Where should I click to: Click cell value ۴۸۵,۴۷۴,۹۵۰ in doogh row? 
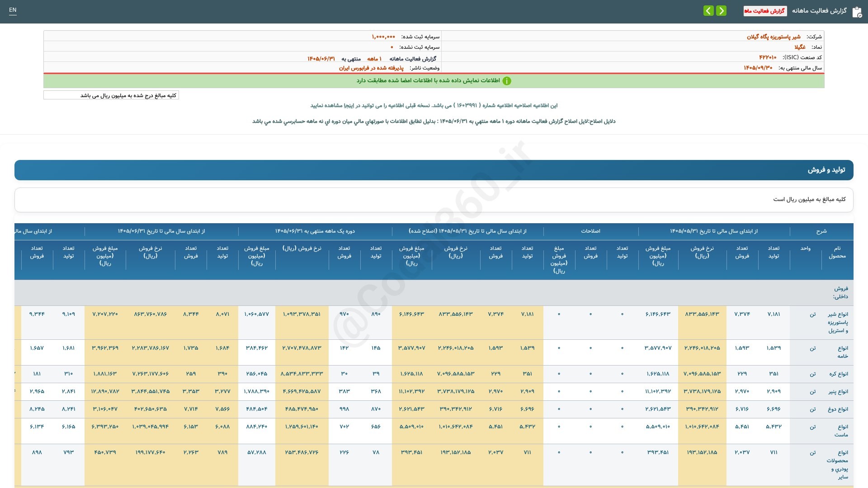[x=302, y=409]
